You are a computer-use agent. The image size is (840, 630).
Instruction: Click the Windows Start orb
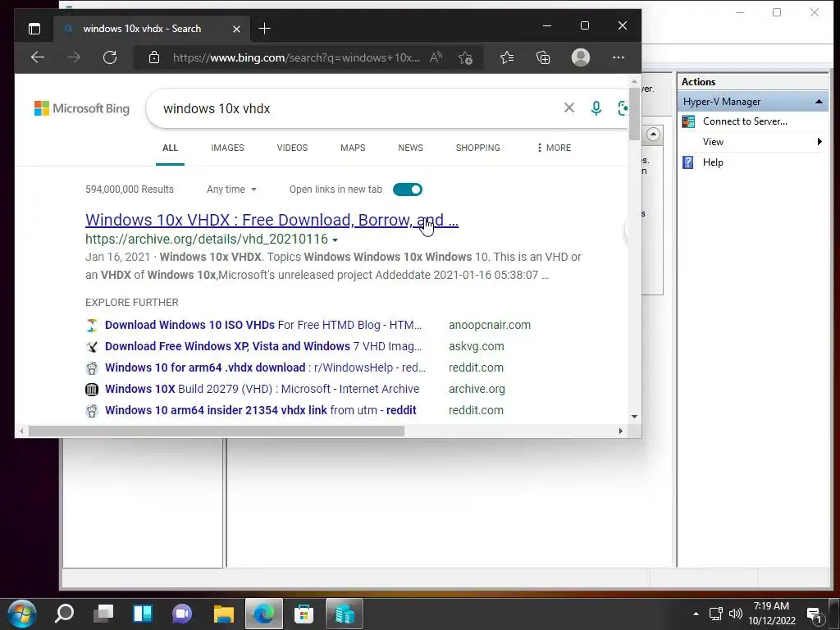click(x=22, y=614)
